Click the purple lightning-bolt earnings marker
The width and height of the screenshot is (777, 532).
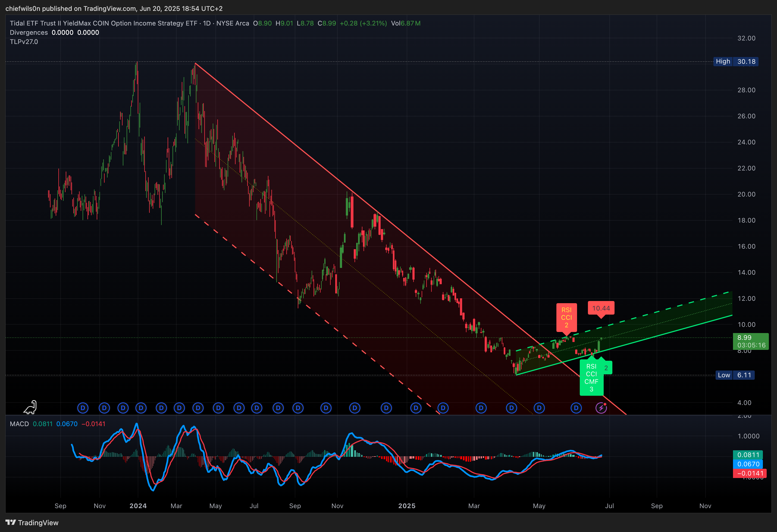601,408
